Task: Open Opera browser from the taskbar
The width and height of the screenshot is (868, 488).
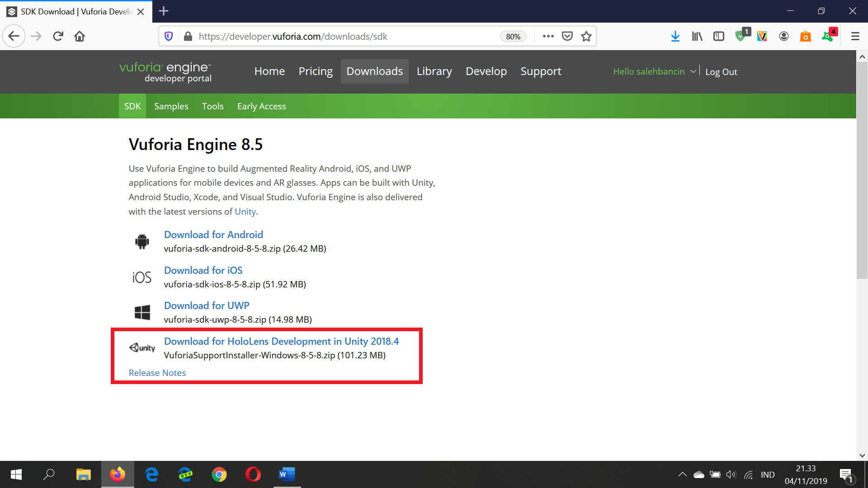Action: [253, 474]
